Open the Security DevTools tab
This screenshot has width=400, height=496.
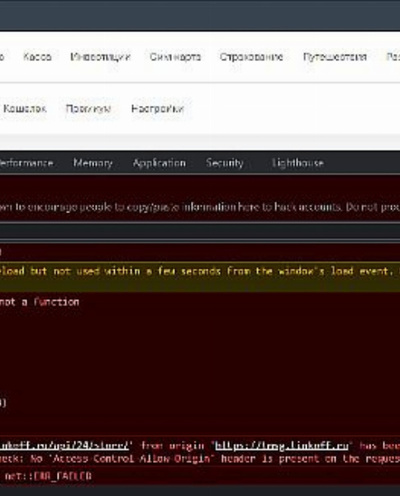tap(224, 163)
